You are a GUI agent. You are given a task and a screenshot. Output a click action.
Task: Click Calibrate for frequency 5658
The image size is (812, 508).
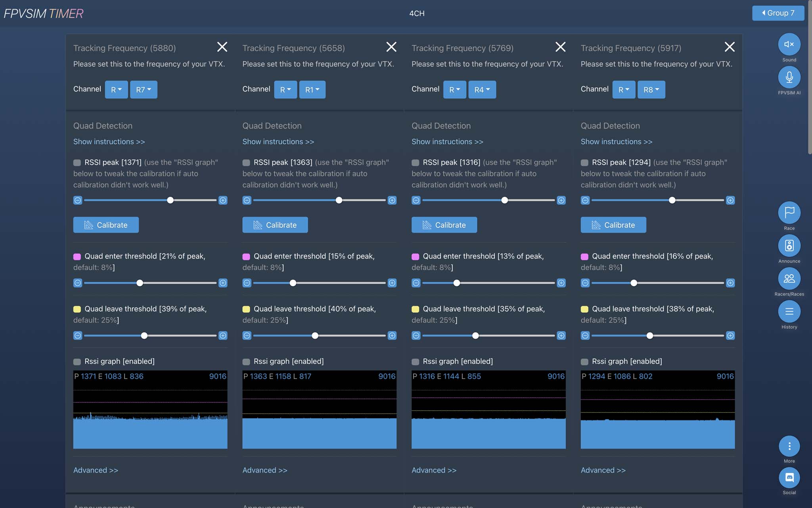[x=275, y=225]
